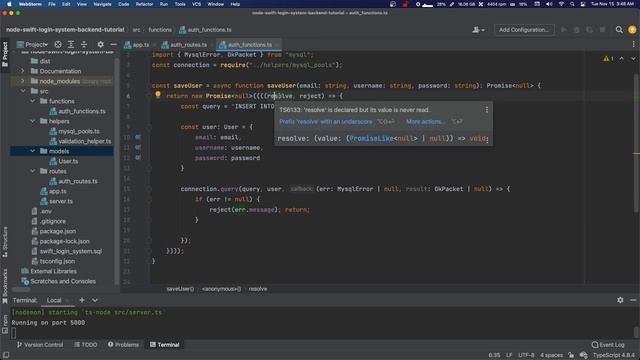
Task: Collapse the helpers folder
Action: click(33, 121)
